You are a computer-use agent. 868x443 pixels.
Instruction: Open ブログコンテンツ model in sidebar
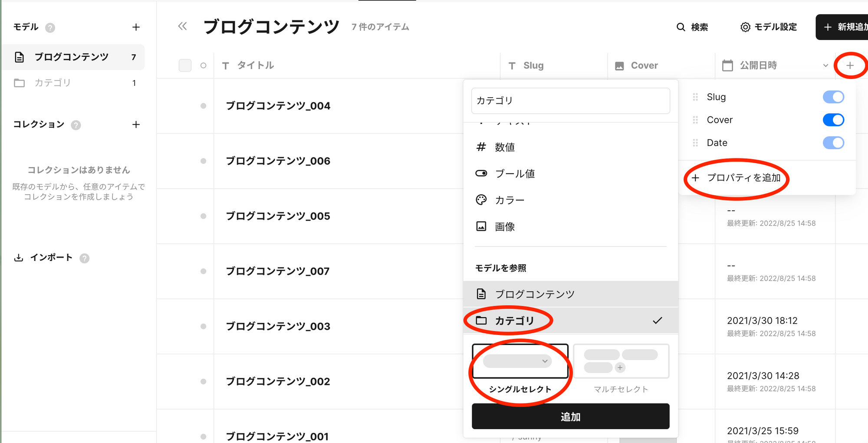coord(74,57)
